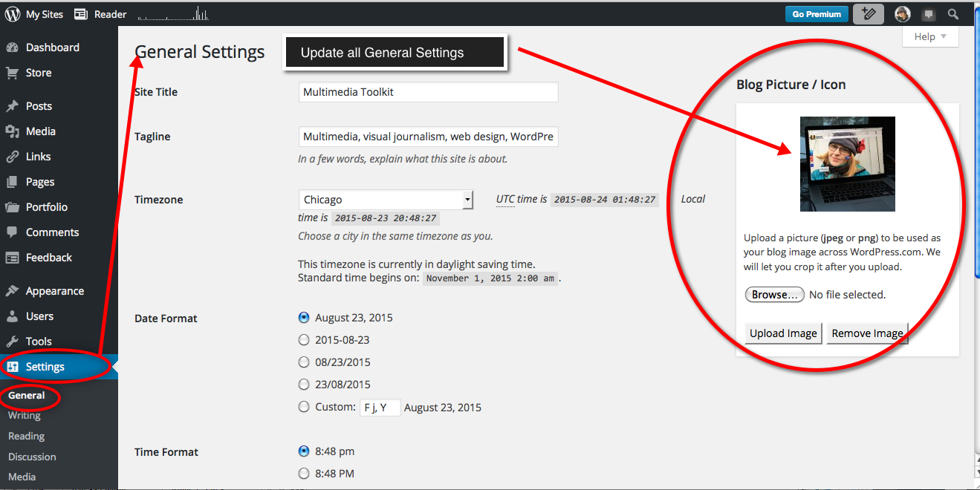Click the customizer wand icon

[868, 13]
